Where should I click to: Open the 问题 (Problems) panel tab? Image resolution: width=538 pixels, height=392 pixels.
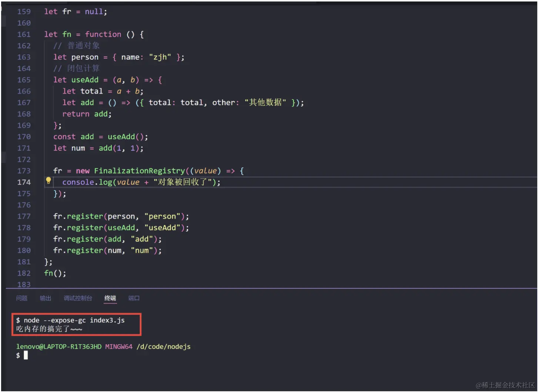[22, 298]
